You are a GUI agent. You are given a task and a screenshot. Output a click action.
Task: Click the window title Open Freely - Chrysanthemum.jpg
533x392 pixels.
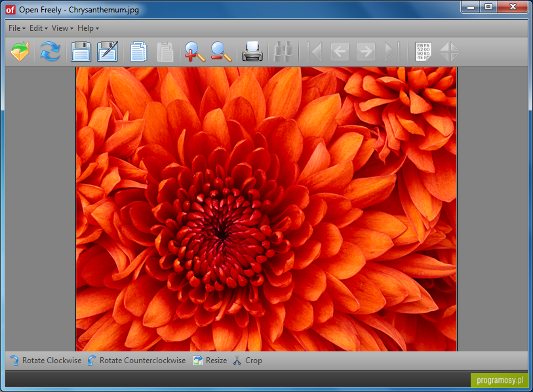(79, 10)
